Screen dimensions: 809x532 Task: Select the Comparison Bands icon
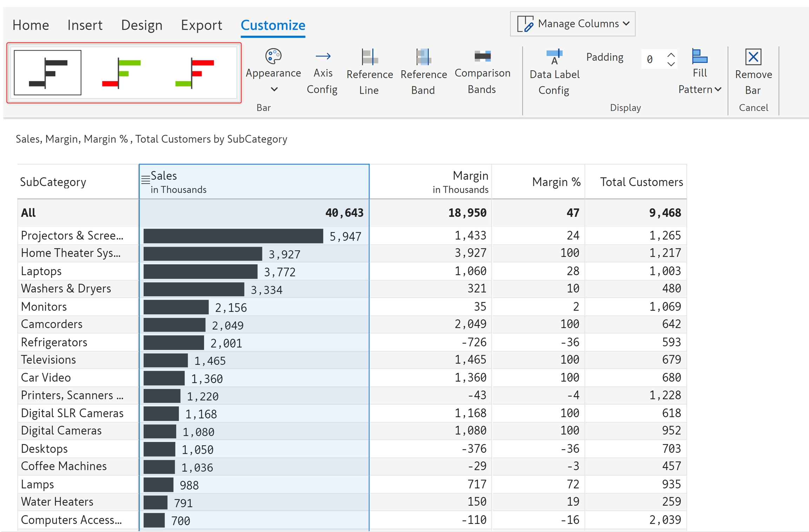[x=482, y=56]
